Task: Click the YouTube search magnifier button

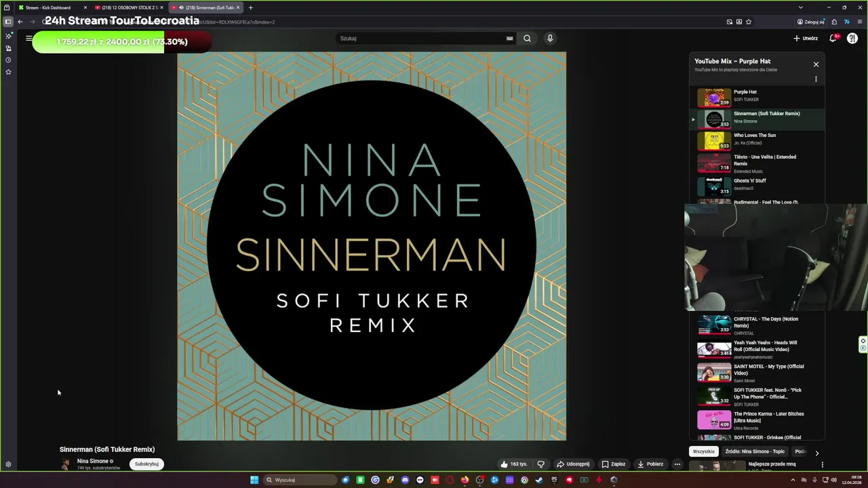Action: [x=527, y=39]
